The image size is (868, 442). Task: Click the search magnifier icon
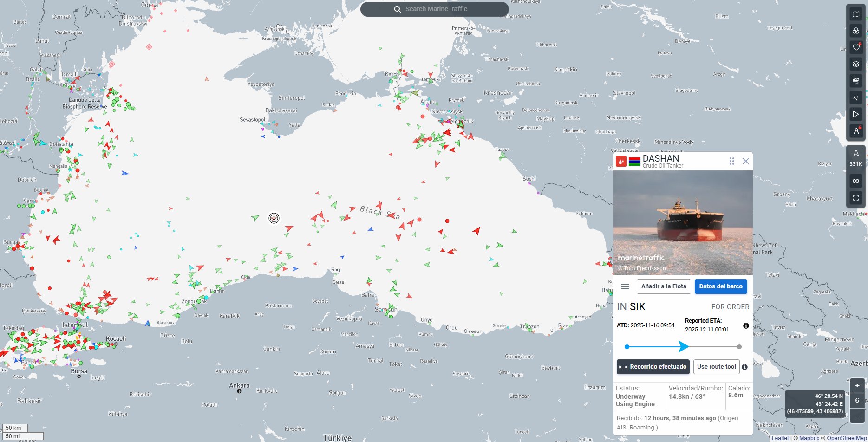pyautogui.click(x=398, y=9)
